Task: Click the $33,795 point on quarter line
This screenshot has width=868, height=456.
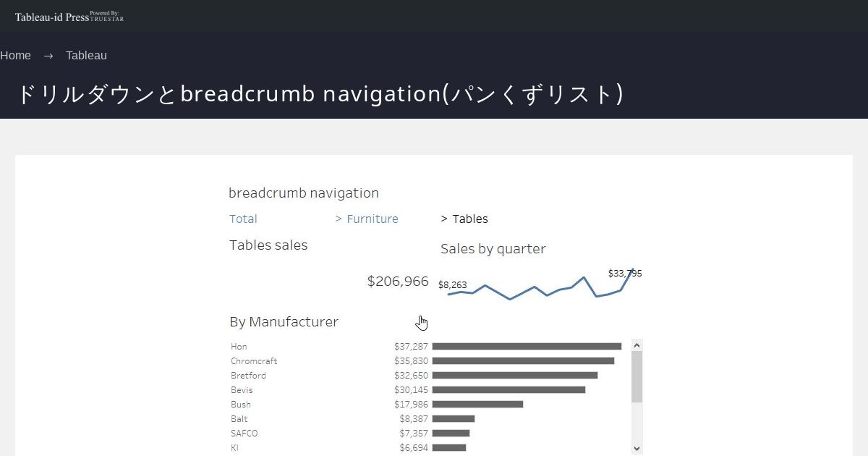Action: tap(632, 270)
